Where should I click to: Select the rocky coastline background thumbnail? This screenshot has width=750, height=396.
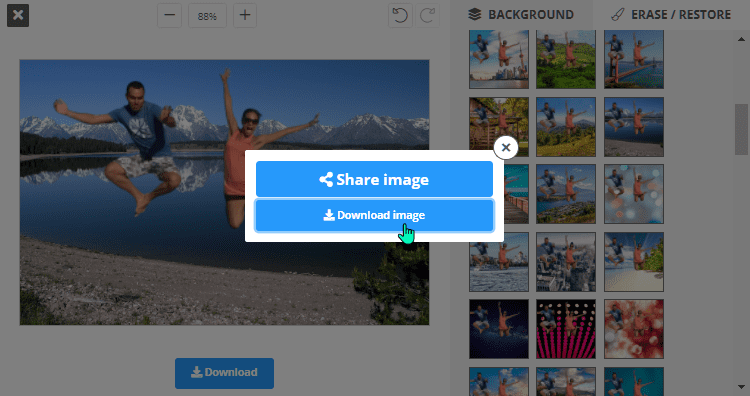[566, 194]
